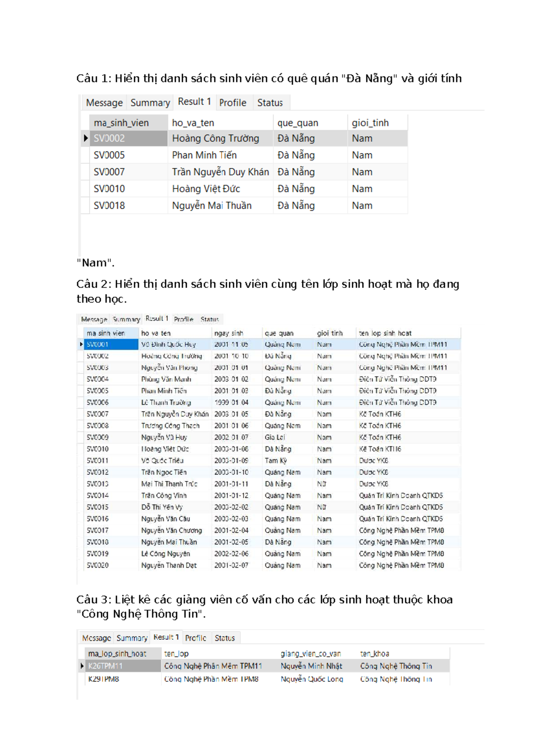Click ngay_sinh column header in Câu 2 table
Viewport: 535px width, 756px height.
click(x=237, y=333)
